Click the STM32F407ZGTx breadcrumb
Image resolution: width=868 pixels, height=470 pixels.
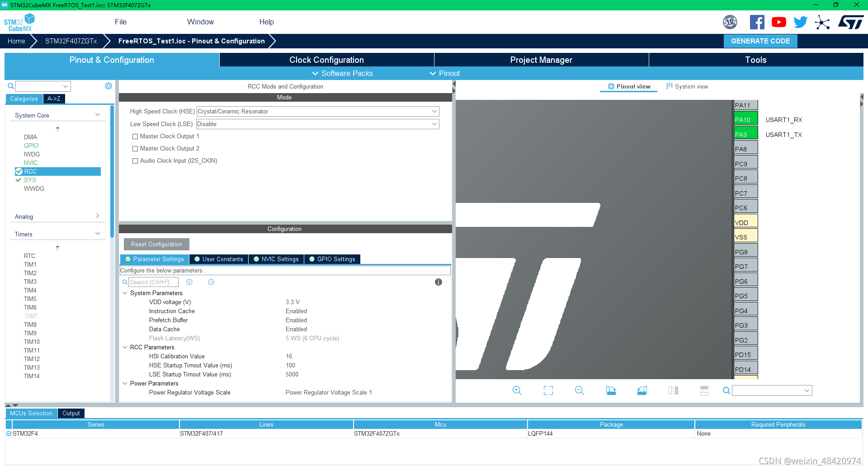[x=71, y=41]
